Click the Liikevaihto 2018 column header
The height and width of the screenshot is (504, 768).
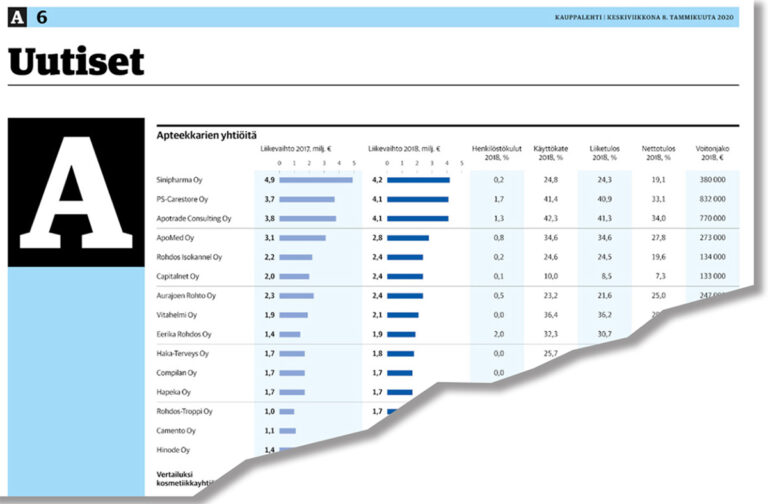(405, 148)
